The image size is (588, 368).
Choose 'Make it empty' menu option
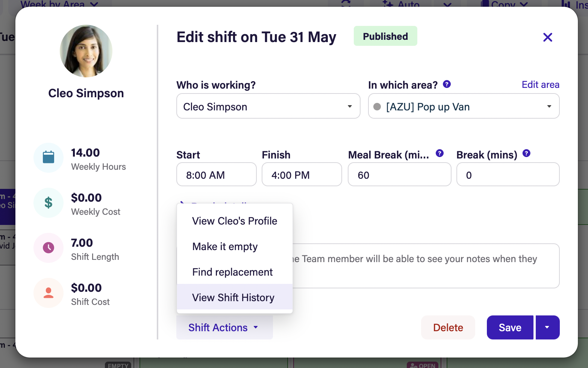(x=225, y=246)
